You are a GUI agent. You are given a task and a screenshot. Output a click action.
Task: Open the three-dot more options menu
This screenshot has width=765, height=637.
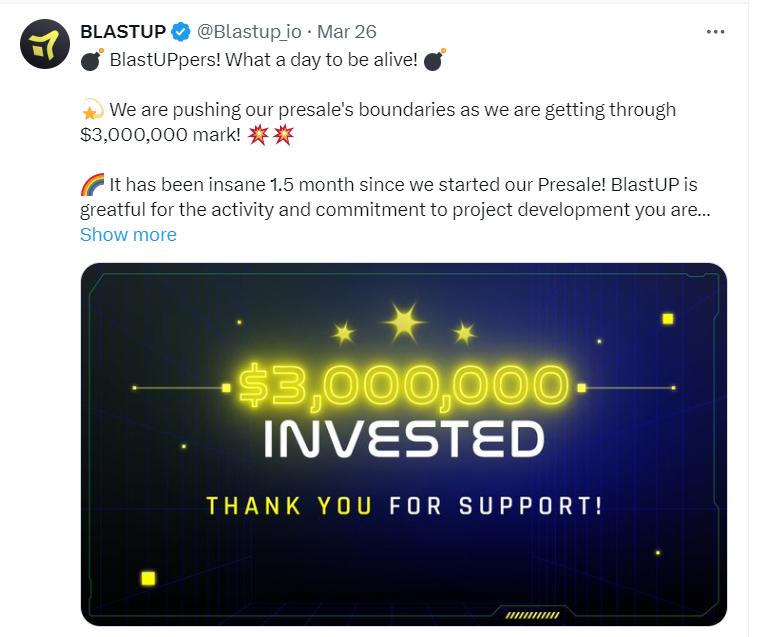pos(715,31)
